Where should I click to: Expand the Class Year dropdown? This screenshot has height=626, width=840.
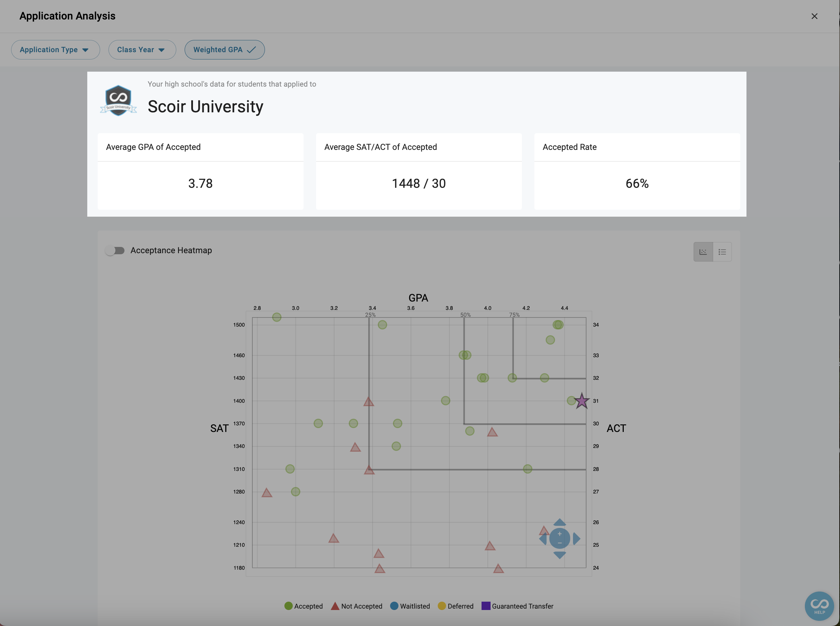142,50
